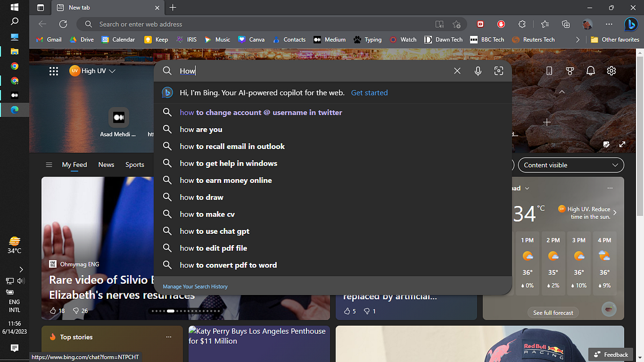
Task: Open page settings with the gear icon
Action: (611, 70)
